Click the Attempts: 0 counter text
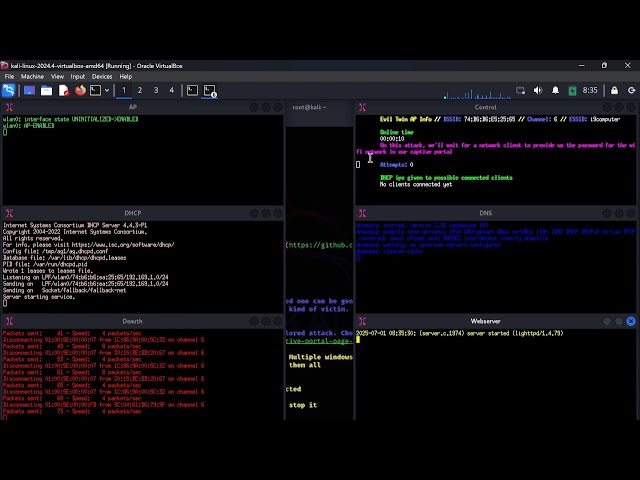This screenshot has width=640, height=480. [396, 164]
